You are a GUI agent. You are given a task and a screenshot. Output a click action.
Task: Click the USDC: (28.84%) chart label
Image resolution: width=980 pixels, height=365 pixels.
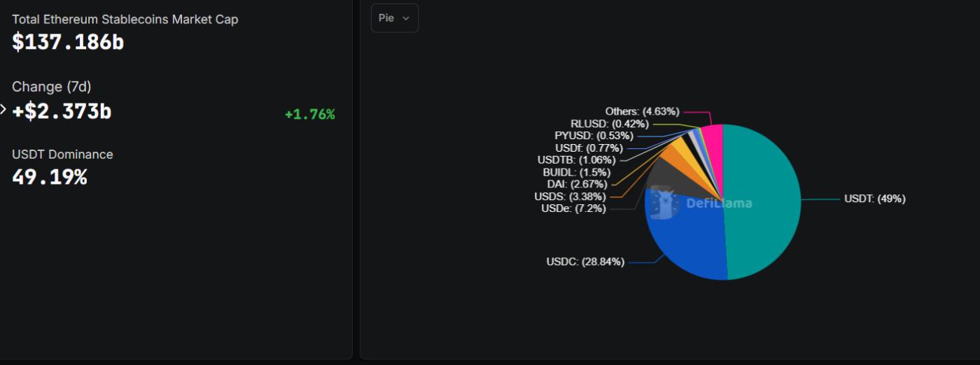click(x=585, y=262)
